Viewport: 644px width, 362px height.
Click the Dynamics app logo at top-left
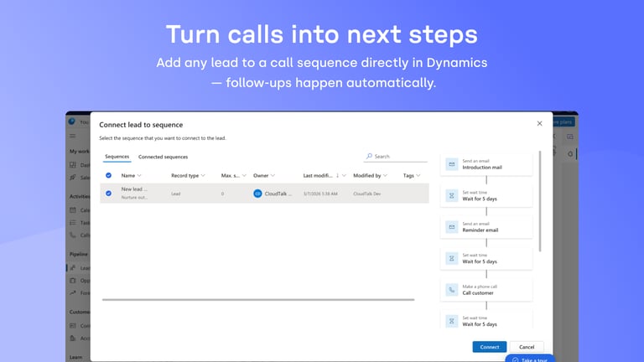[72, 122]
